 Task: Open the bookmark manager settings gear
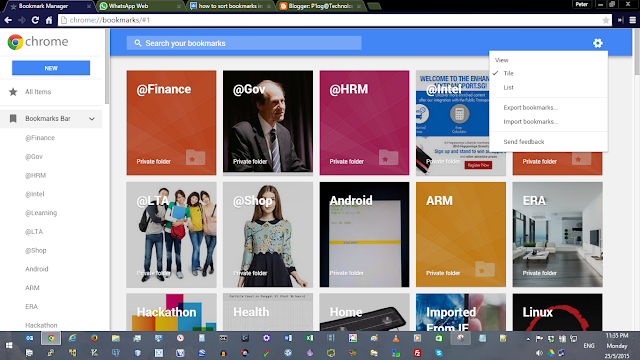pyautogui.click(x=598, y=43)
